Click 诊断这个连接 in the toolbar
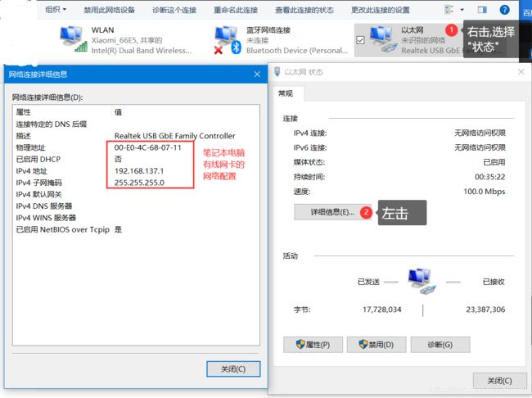 (x=174, y=10)
